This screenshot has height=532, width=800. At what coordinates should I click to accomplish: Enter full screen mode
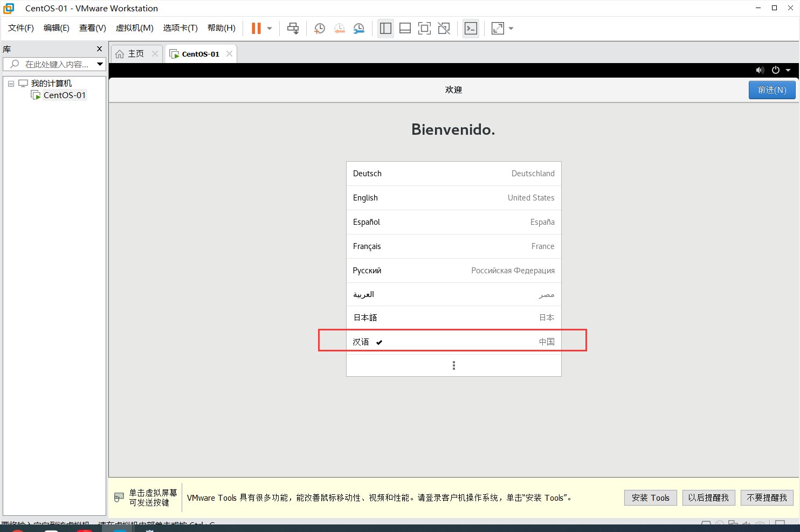pos(424,29)
